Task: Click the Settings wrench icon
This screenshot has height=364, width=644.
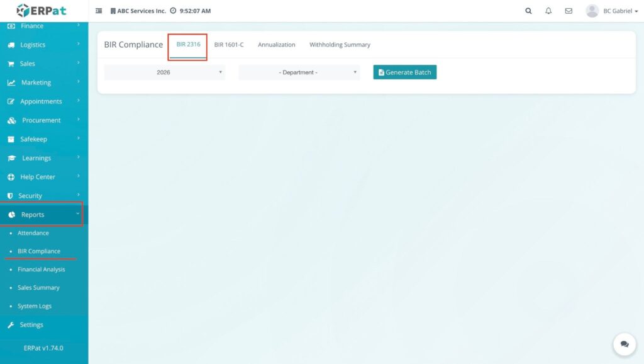Action: (11, 325)
